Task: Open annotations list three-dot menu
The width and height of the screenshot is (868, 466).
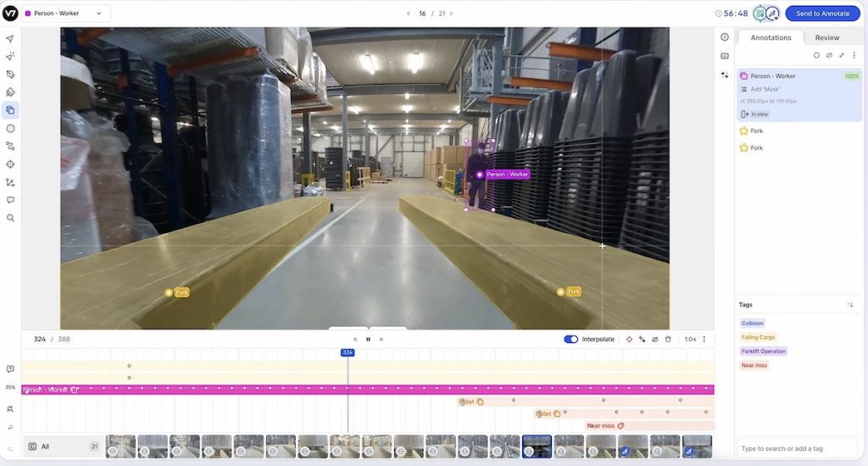Action: click(x=854, y=55)
